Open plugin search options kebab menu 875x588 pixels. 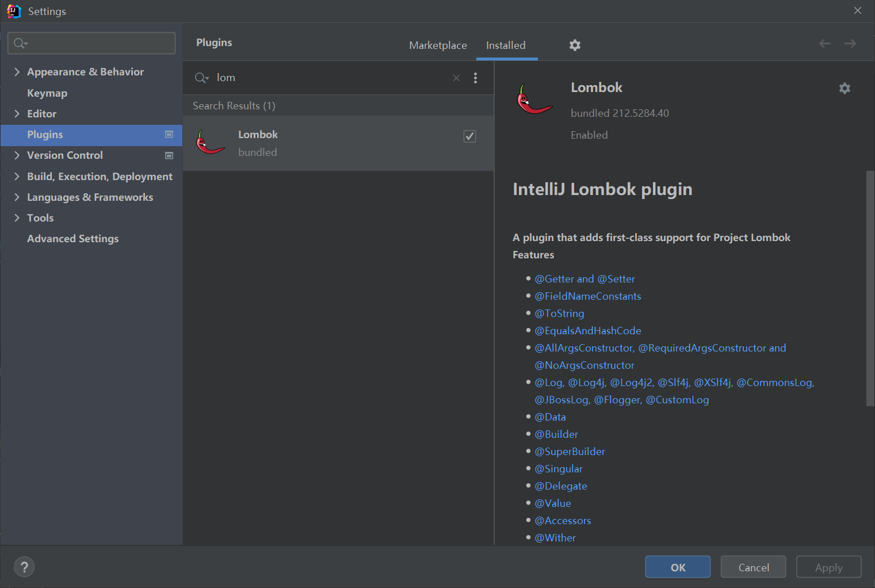475,78
